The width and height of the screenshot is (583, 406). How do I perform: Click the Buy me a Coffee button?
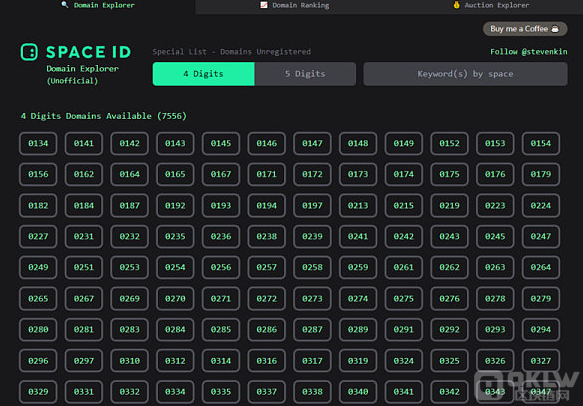(x=525, y=29)
